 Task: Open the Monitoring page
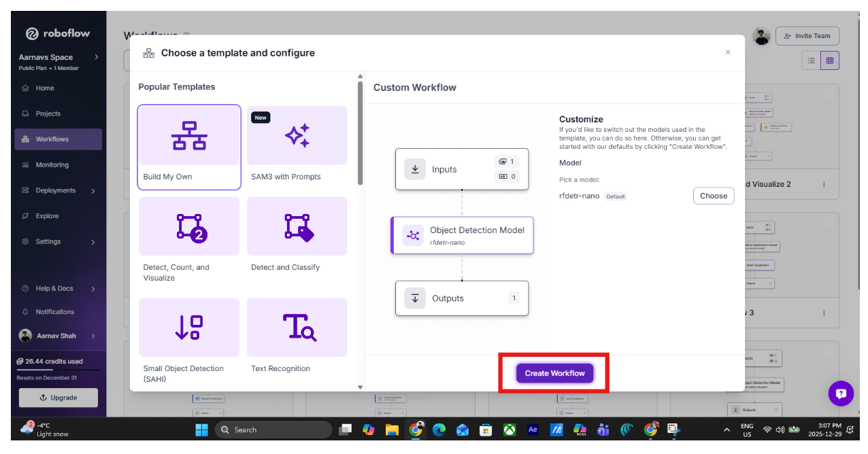coord(52,165)
